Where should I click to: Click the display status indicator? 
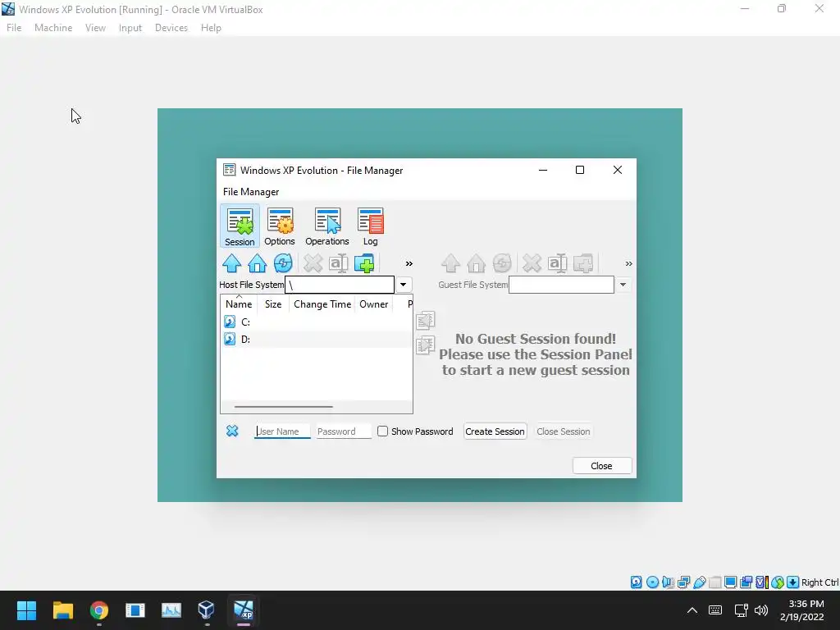730,582
